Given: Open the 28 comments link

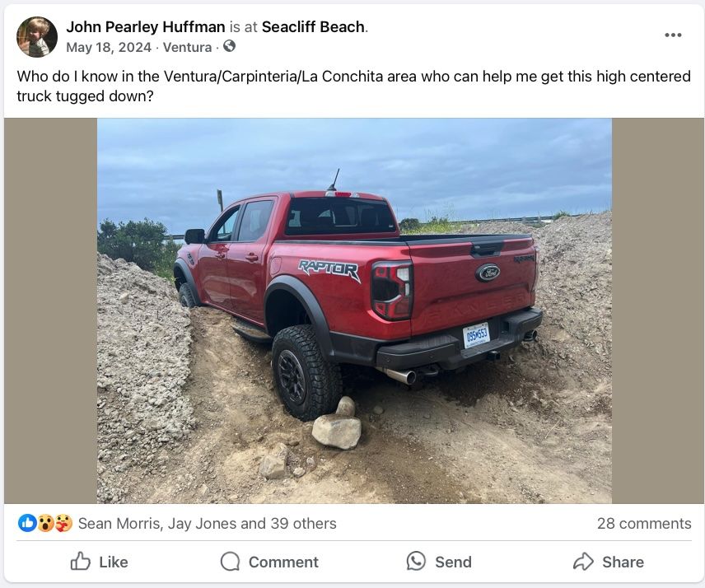Looking at the screenshot, I should (644, 523).
